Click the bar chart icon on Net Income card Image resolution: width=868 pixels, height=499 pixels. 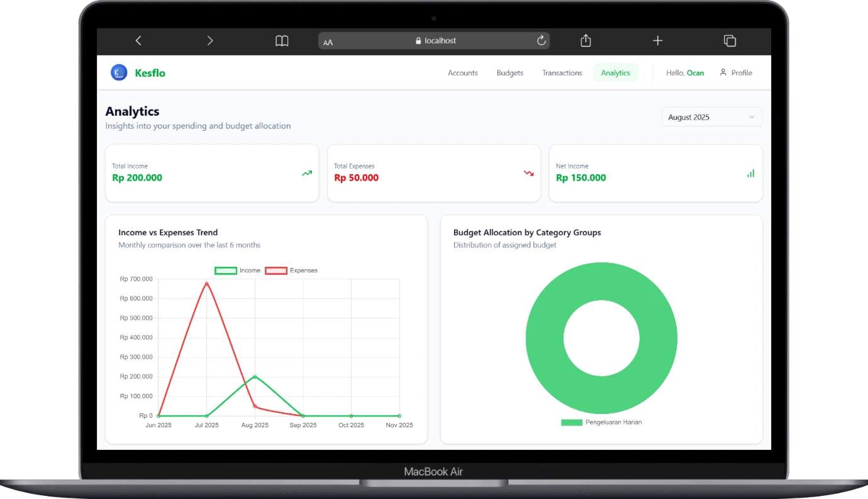coord(750,173)
